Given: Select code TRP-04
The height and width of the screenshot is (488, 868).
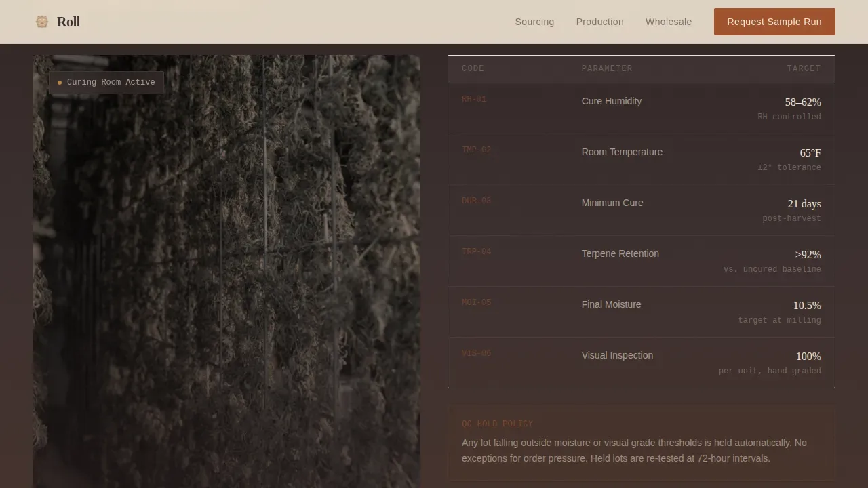Looking at the screenshot, I should pyautogui.click(x=476, y=251).
